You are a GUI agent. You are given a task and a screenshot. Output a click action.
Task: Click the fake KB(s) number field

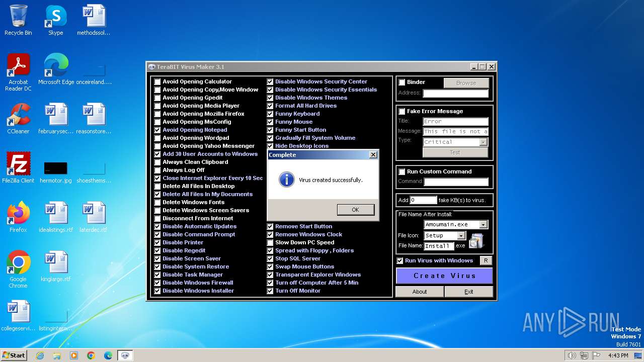[423, 200]
